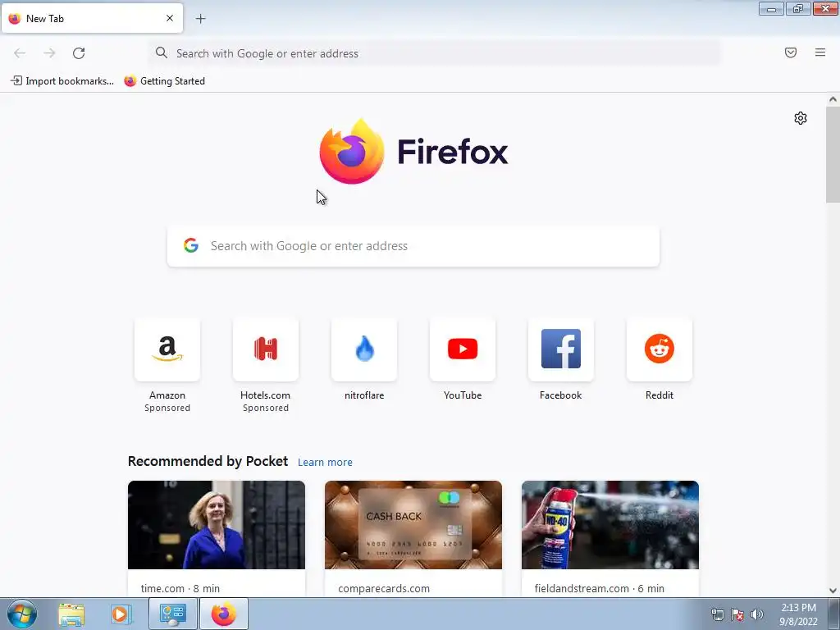
Task: Open Getting Started bookmark
Action: (x=164, y=81)
